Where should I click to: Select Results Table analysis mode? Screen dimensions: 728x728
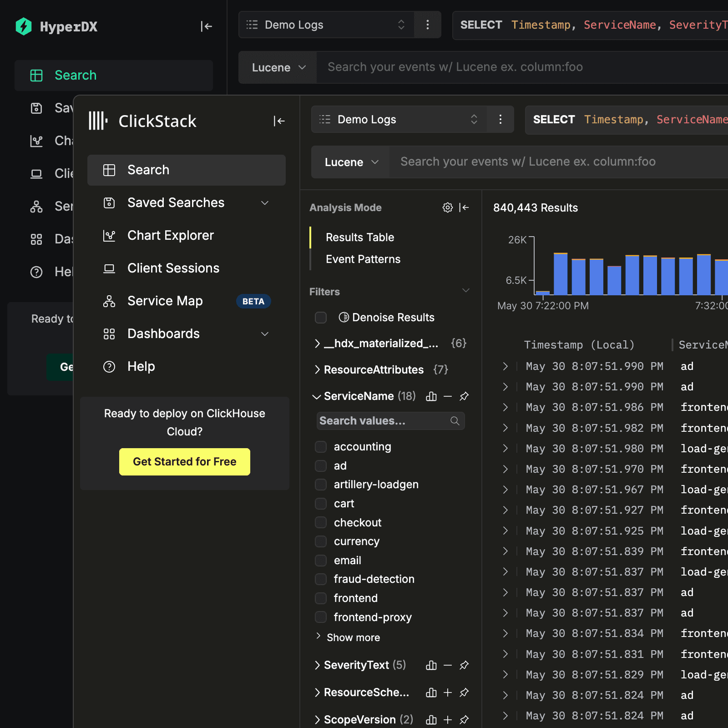pyautogui.click(x=360, y=238)
